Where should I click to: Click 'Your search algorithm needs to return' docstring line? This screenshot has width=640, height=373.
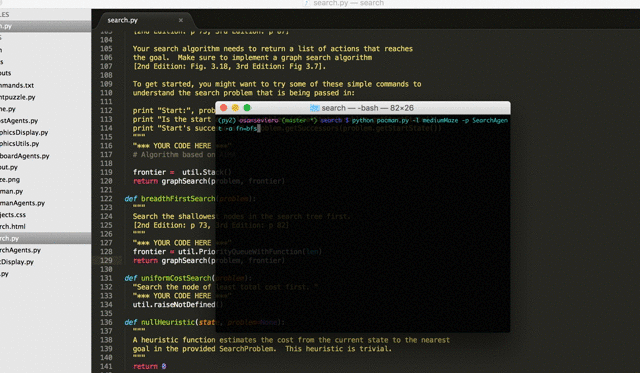point(273,49)
